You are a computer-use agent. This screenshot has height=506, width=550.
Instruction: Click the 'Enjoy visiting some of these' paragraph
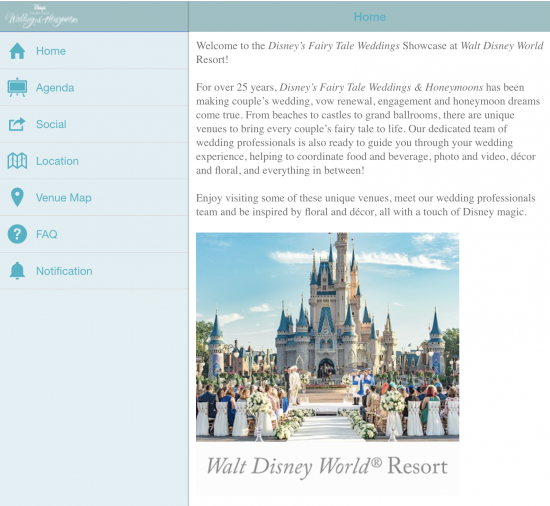click(365, 205)
